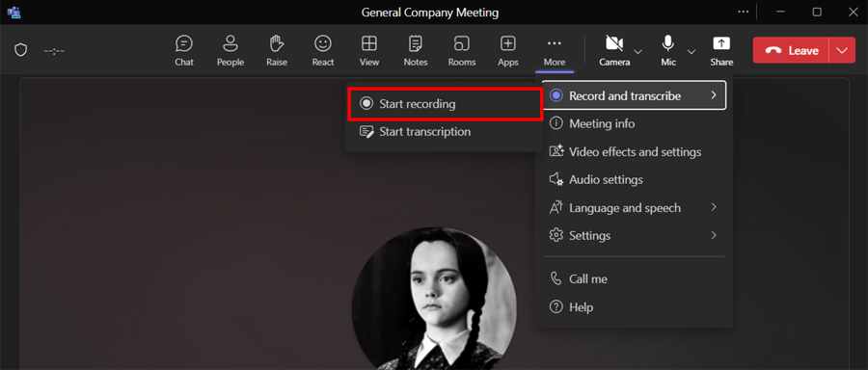Turn on the Camera
The image size is (868, 370).
coord(614,50)
